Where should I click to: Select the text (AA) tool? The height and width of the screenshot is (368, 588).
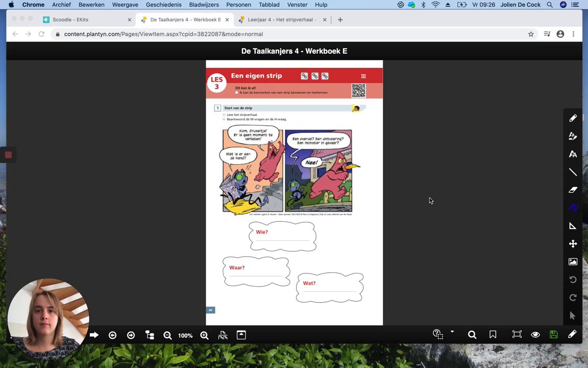pyautogui.click(x=573, y=154)
